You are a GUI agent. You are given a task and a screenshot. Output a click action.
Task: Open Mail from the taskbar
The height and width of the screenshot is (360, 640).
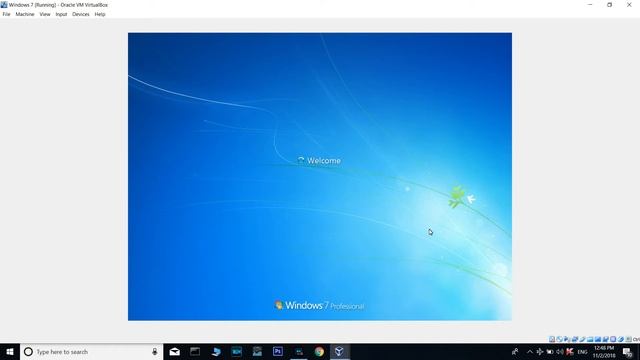point(175,351)
